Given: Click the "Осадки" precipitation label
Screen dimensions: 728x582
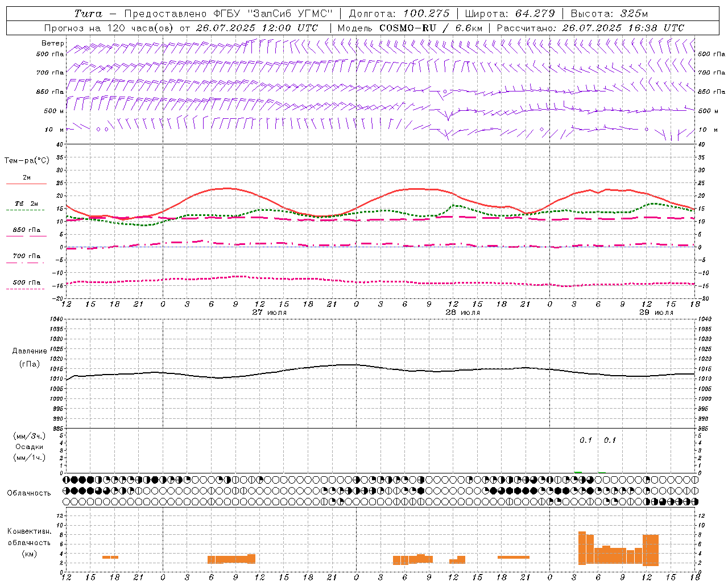Looking at the screenshot, I should click(x=30, y=447).
